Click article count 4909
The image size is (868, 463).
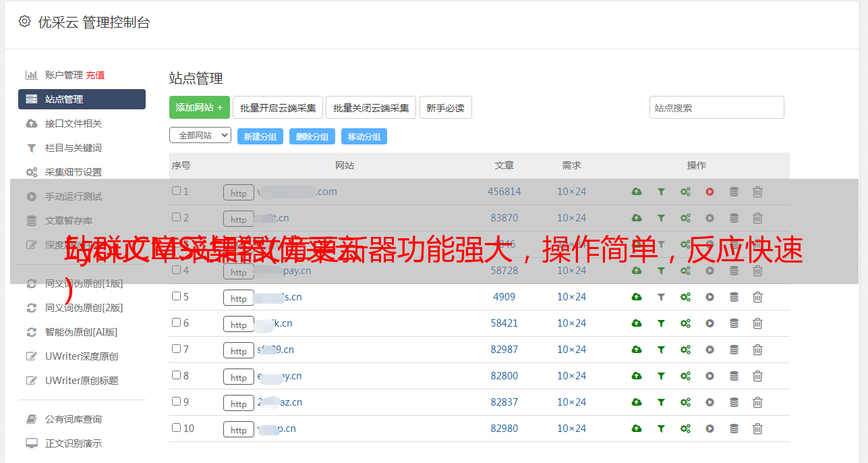(x=504, y=297)
